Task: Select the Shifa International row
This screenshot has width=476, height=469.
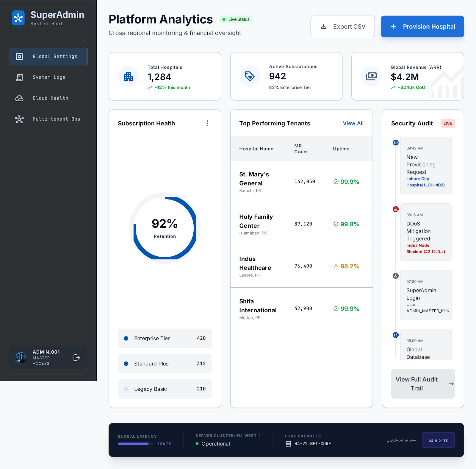Action: coord(301,309)
